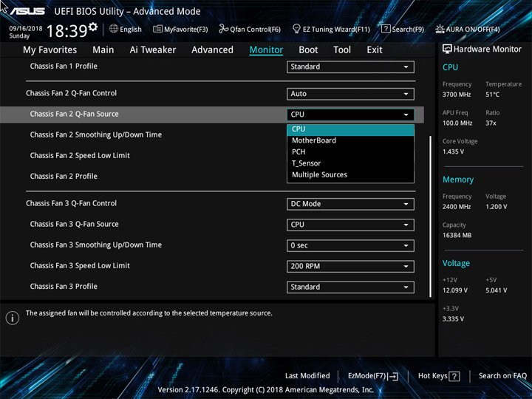
Task: Click the info circle icon
Action: 13,318
